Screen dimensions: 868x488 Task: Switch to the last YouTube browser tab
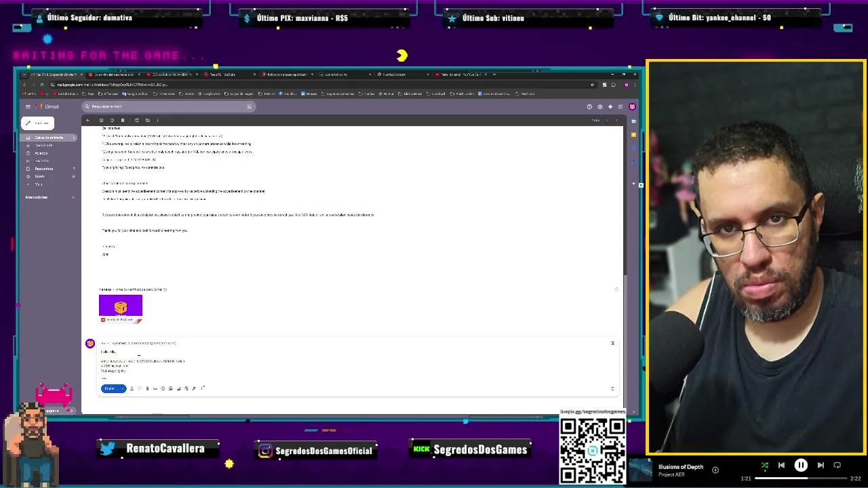(x=461, y=74)
